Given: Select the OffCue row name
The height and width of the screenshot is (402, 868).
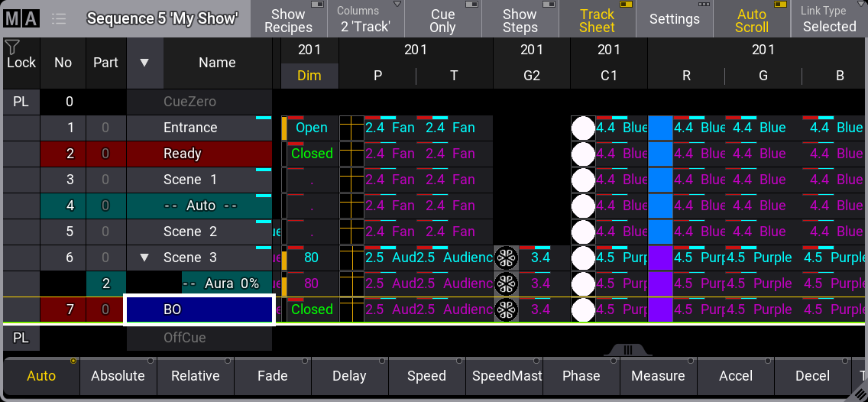Looking at the screenshot, I should click(x=199, y=337).
